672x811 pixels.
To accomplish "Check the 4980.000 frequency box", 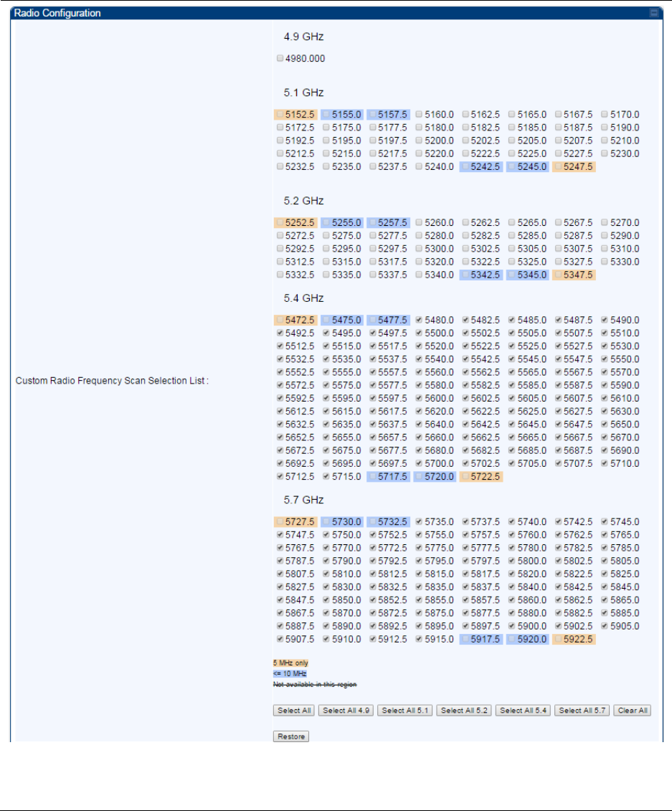I will pyautogui.click(x=280, y=59).
